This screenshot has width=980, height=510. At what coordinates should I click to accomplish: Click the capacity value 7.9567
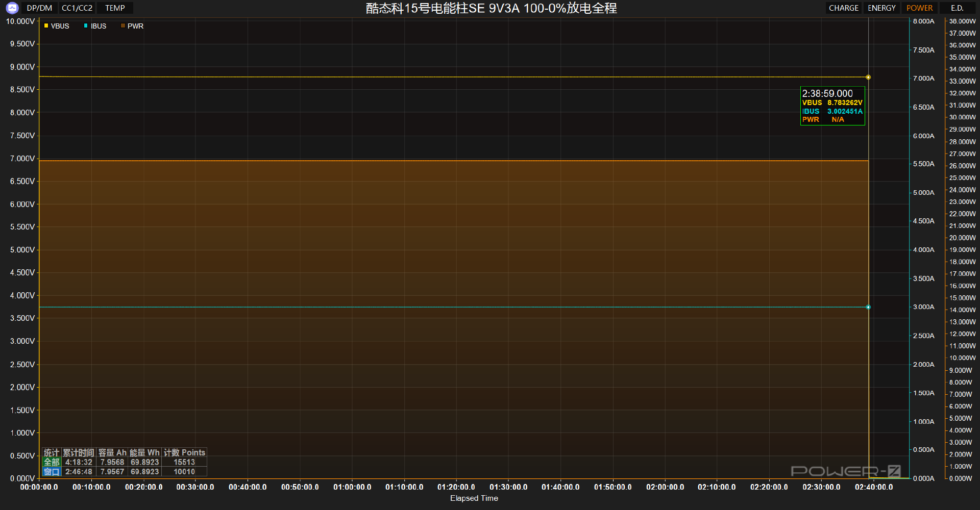pos(112,472)
